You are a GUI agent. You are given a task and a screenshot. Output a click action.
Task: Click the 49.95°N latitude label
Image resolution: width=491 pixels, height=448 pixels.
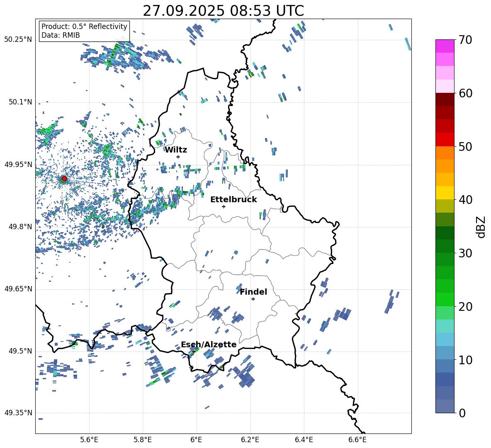[x=18, y=165]
